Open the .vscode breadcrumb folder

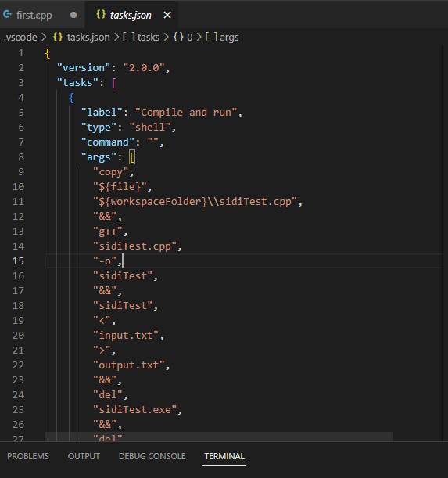20,38
